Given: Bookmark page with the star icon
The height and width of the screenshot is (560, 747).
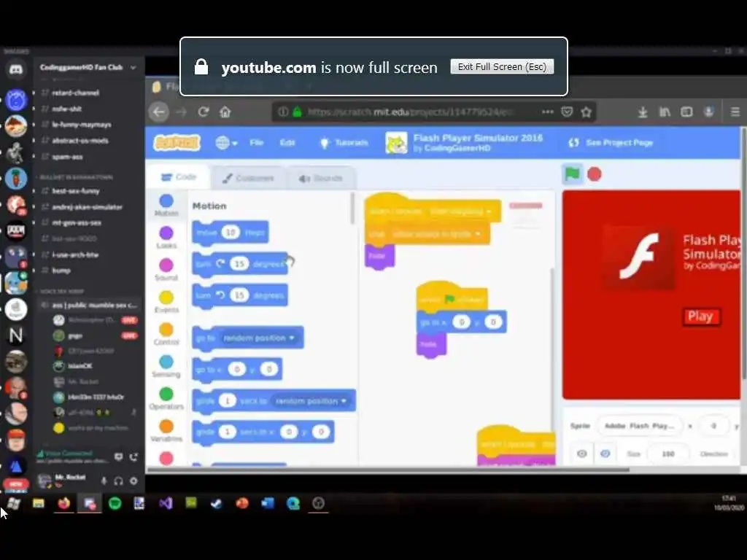Looking at the screenshot, I should (587, 112).
